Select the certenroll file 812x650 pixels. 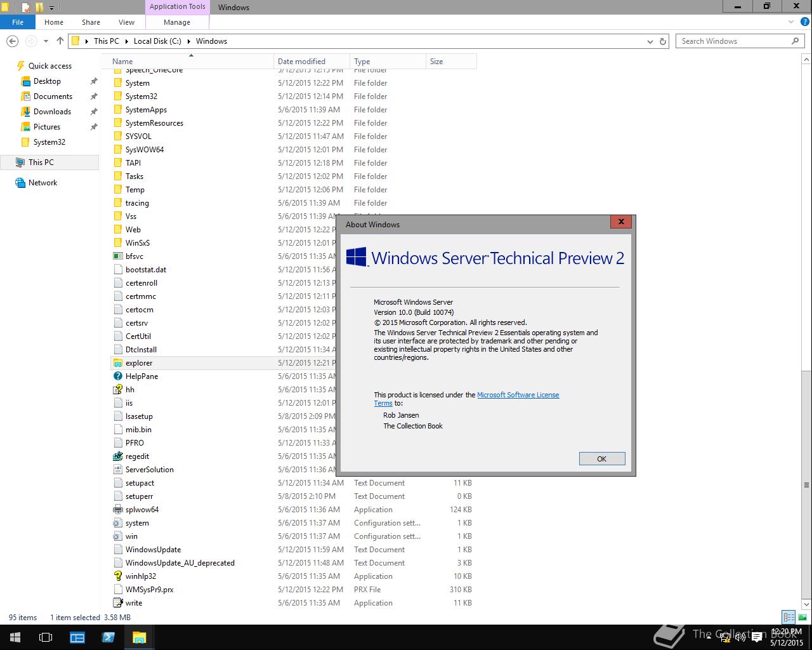click(x=141, y=283)
